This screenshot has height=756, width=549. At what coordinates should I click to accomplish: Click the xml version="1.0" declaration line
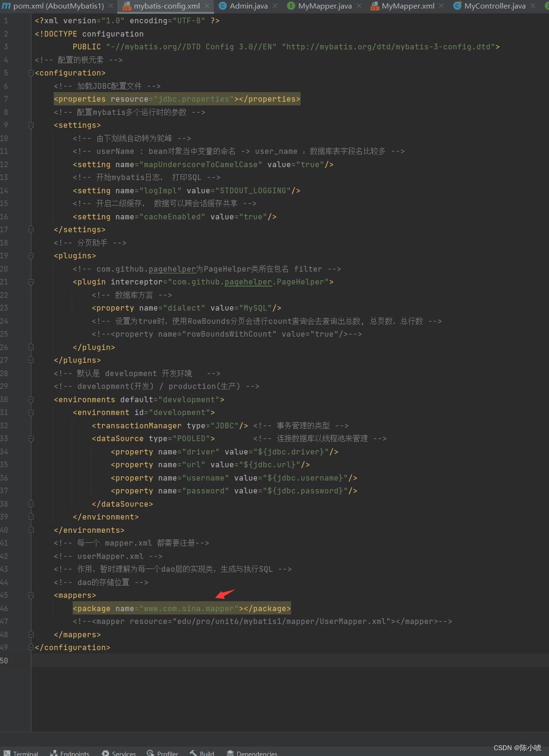[x=127, y=21]
